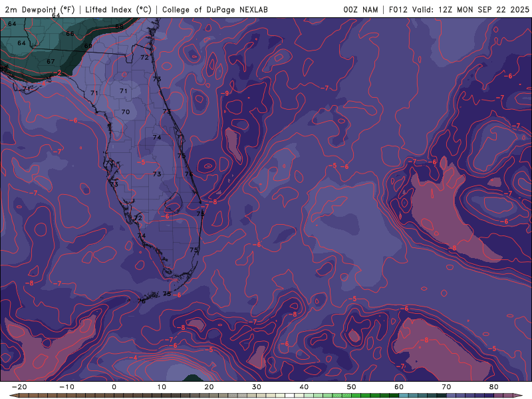Image resolution: width=532 pixels, height=399 pixels.
Task: Click the "-9" lifted index contour label
Action: pyautogui.click(x=225, y=93)
